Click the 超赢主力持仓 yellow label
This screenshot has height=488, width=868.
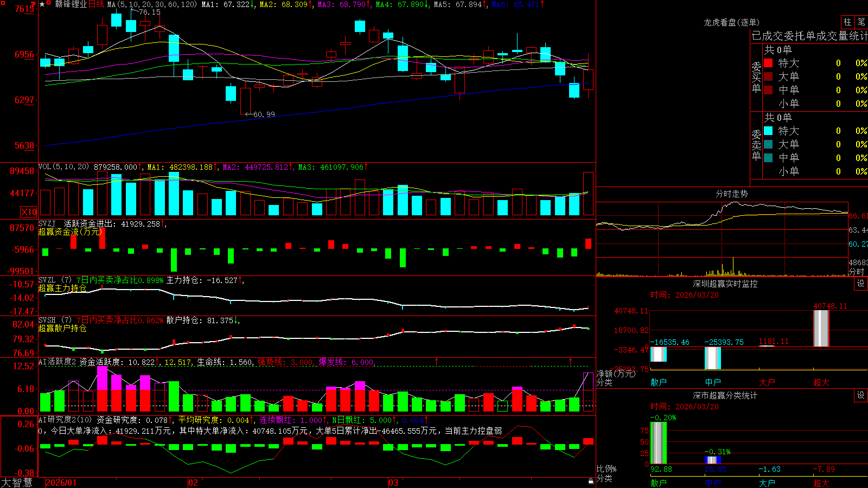[x=62, y=288]
